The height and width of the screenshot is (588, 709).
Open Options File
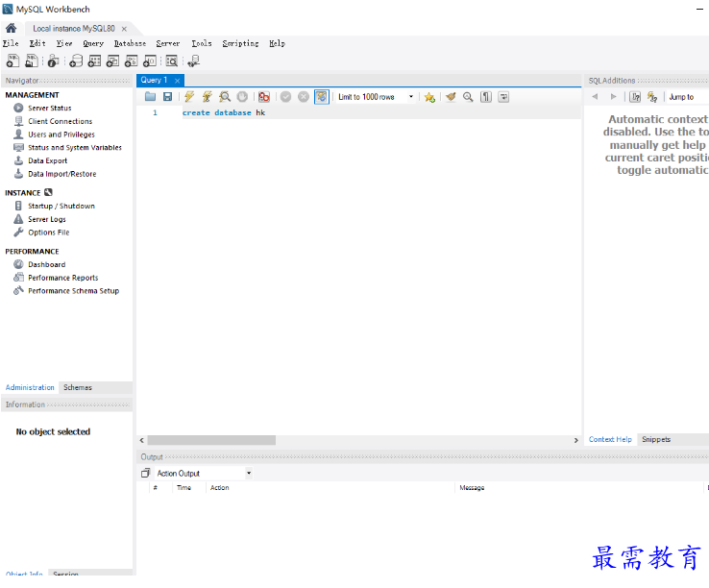point(49,233)
